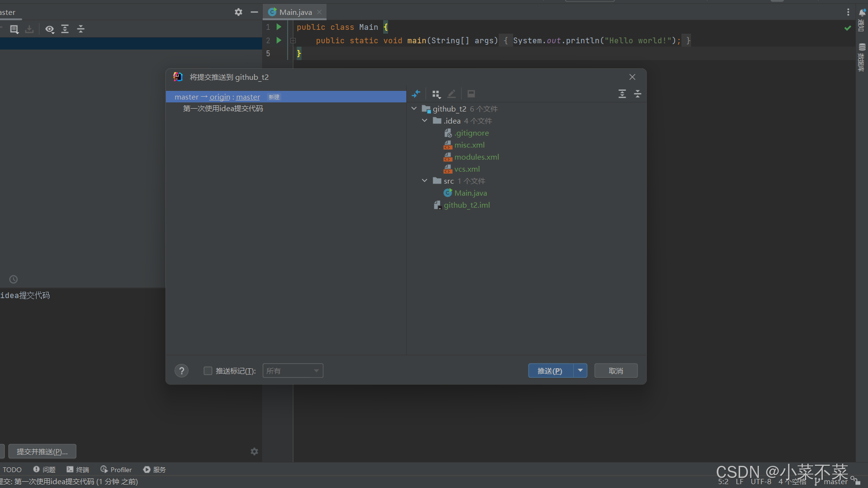
Task: Enable the 推送标记 checkbox
Action: click(208, 371)
